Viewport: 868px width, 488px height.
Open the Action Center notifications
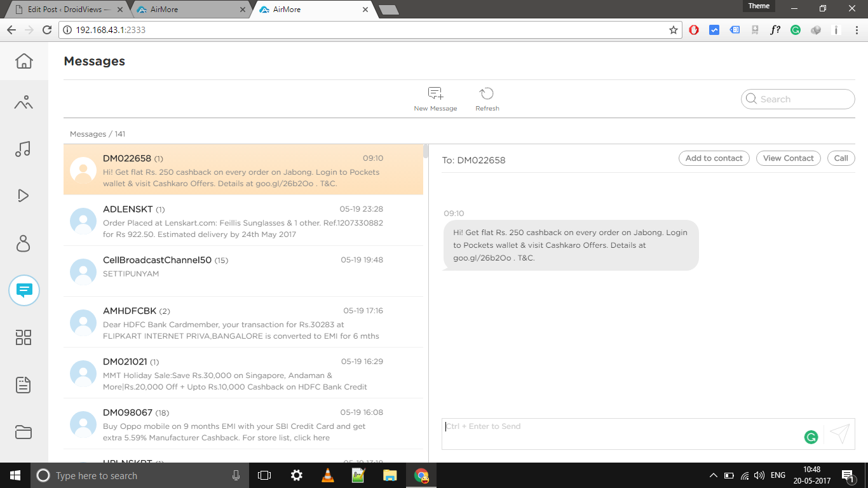(847, 475)
